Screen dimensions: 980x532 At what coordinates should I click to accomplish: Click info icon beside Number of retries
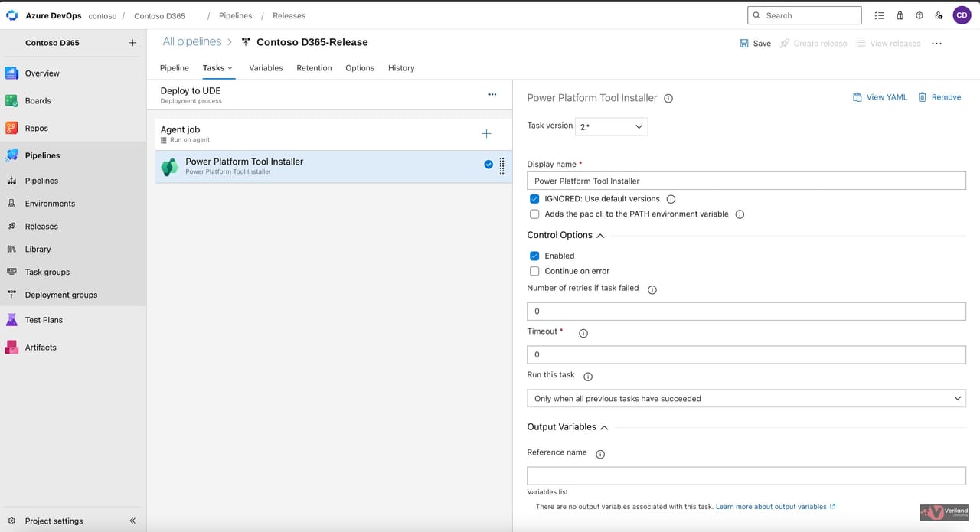point(652,290)
